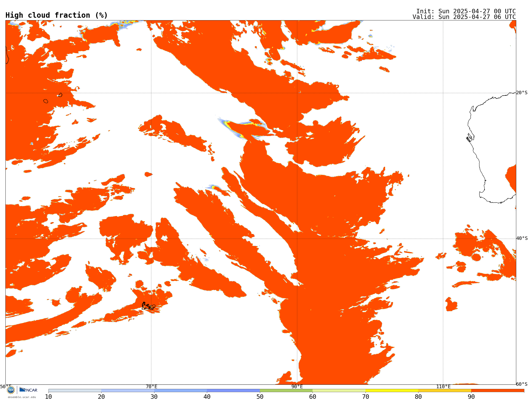The width and height of the screenshot is (532, 400).
Task: Click the colorbar tick label 50
Action: (x=260, y=397)
